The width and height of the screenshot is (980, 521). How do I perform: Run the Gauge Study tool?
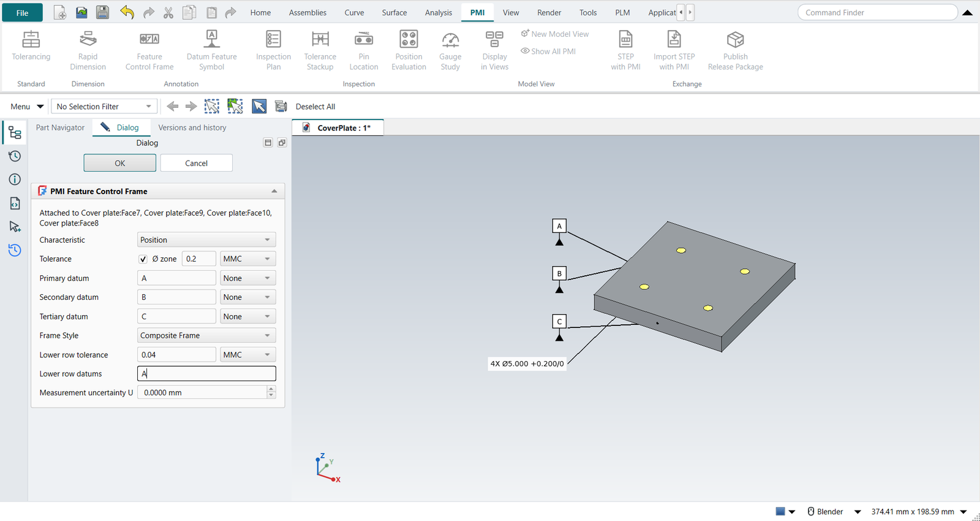point(450,51)
